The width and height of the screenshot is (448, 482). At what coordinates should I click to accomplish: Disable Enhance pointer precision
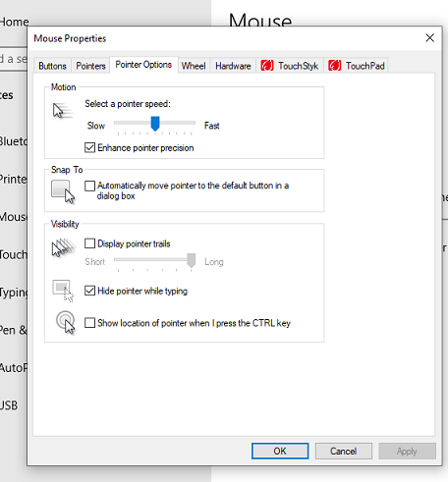pyautogui.click(x=89, y=147)
